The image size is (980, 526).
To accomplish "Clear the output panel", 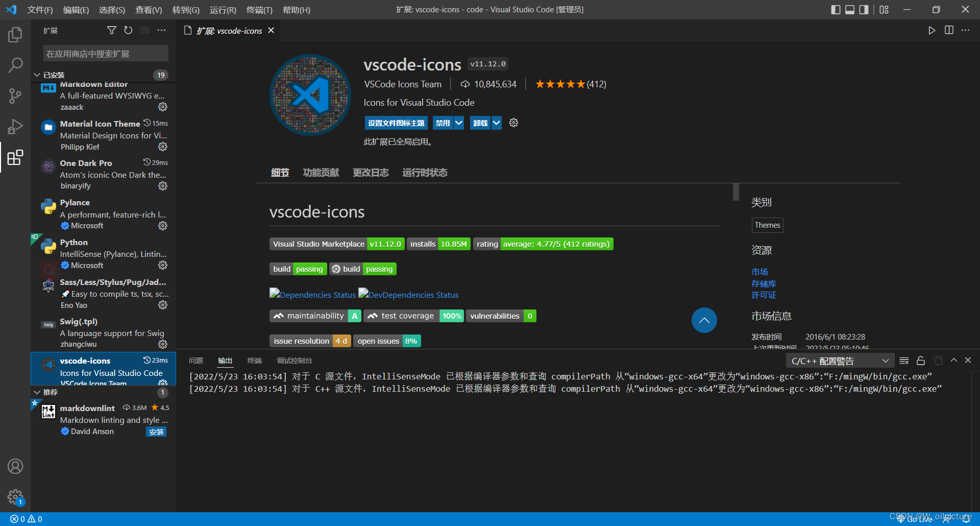I will pos(904,361).
